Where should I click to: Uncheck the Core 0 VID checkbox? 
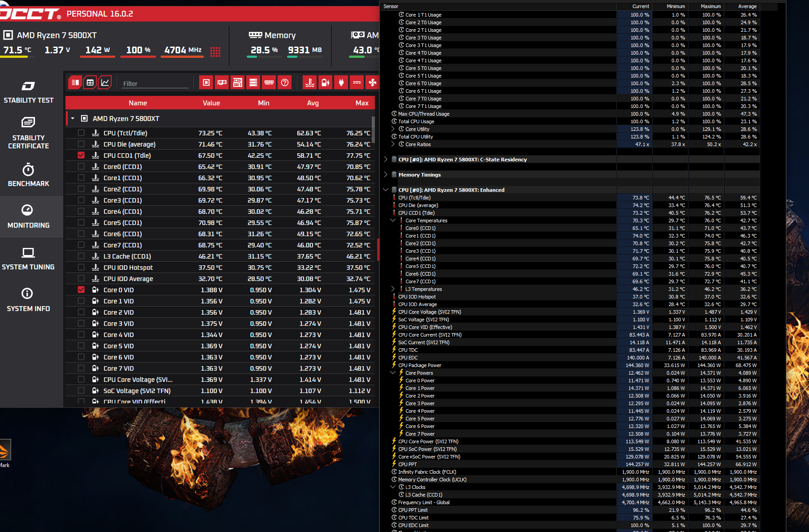pyautogui.click(x=81, y=290)
